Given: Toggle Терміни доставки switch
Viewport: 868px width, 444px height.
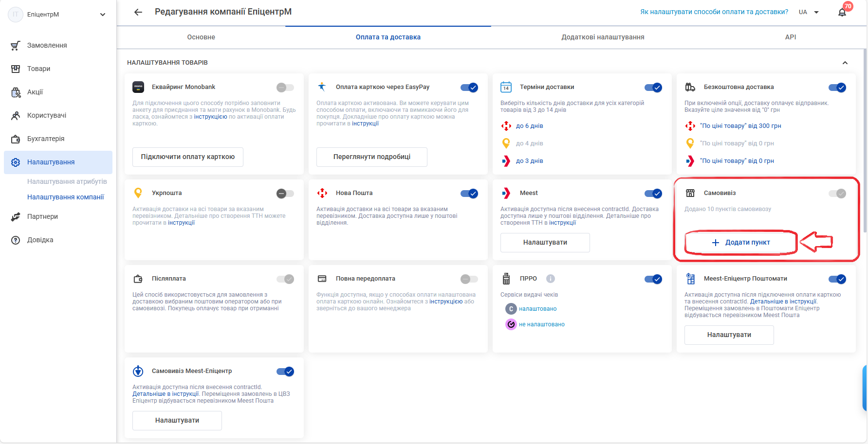Looking at the screenshot, I should coord(653,88).
